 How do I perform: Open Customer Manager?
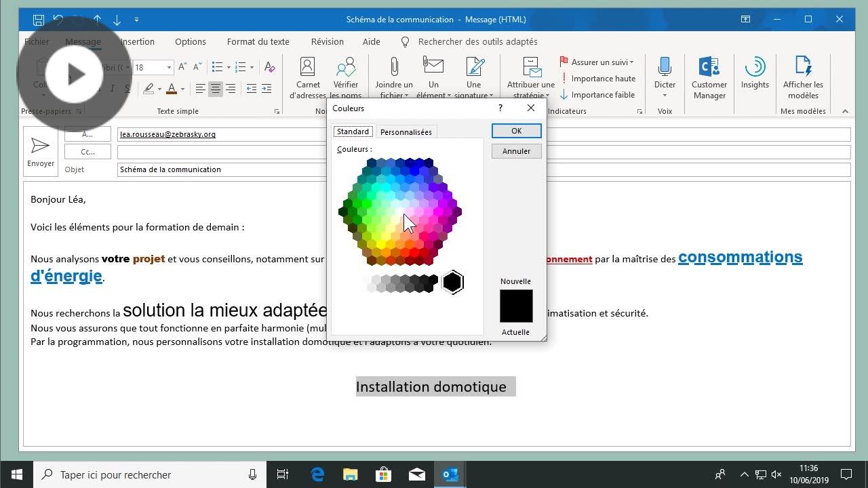coord(709,76)
